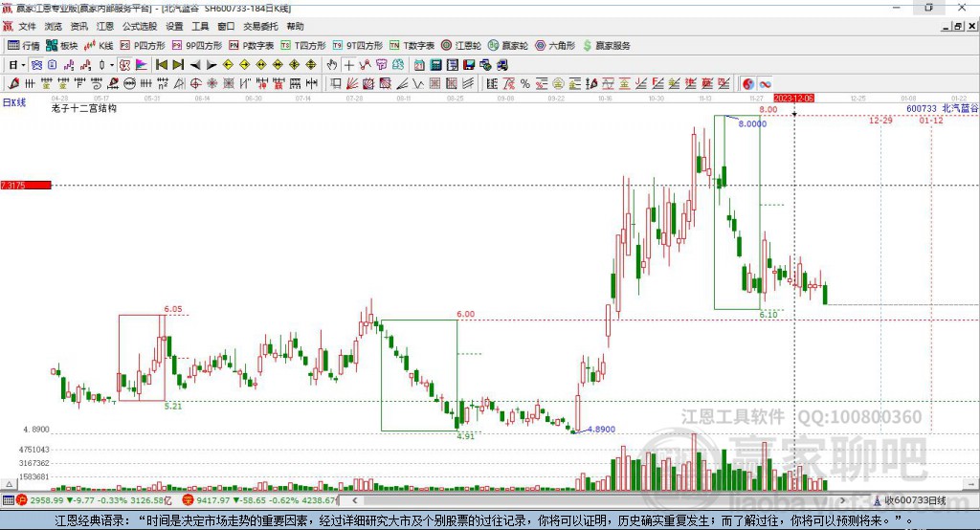Viewport: 980px width, 530px height.
Task: Click the horizontal scrollbar left arrow
Action: [354, 500]
